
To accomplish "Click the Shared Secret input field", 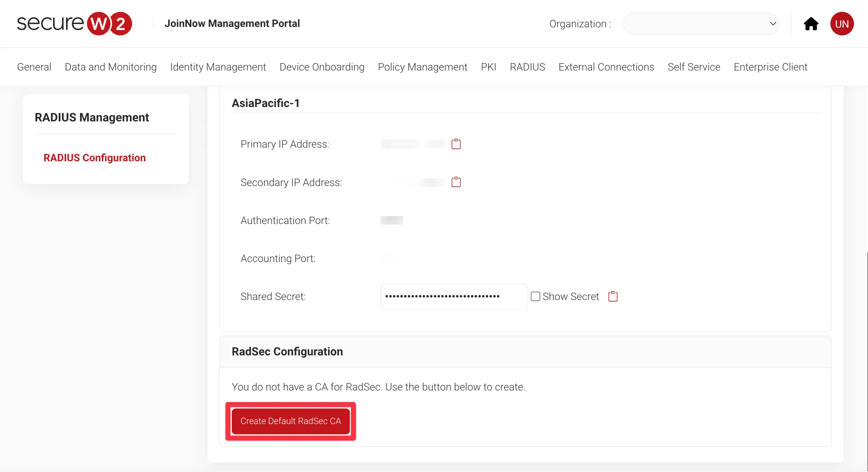I will tap(454, 296).
